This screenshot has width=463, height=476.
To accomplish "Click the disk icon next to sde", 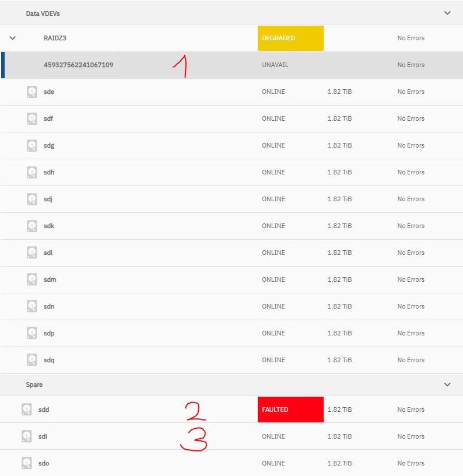I will coord(32,92).
